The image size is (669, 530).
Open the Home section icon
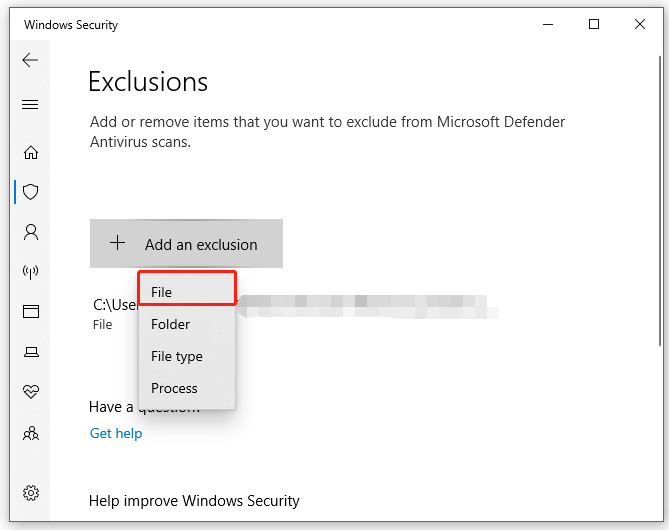[x=31, y=152]
